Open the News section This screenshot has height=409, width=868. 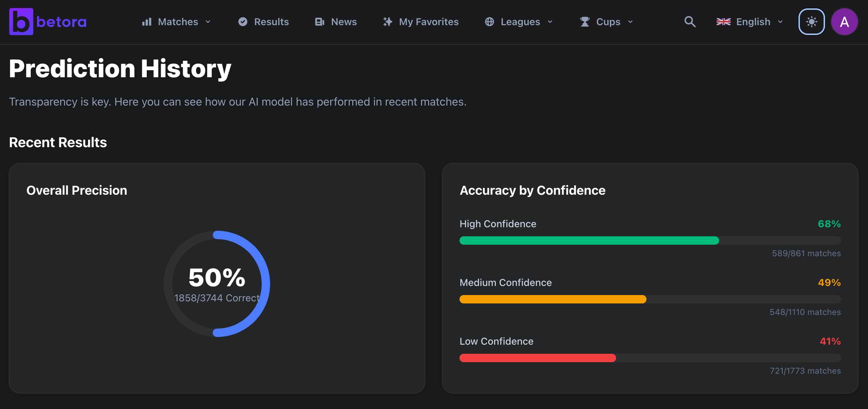coord(344,22)
